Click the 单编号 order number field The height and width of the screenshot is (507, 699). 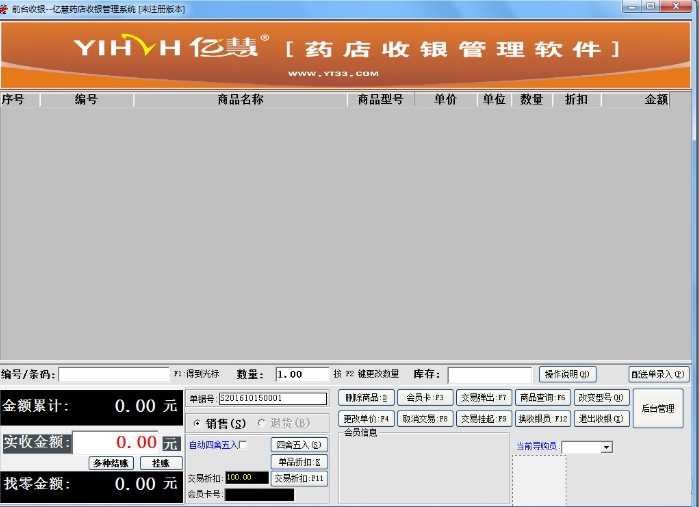(273, 398)
